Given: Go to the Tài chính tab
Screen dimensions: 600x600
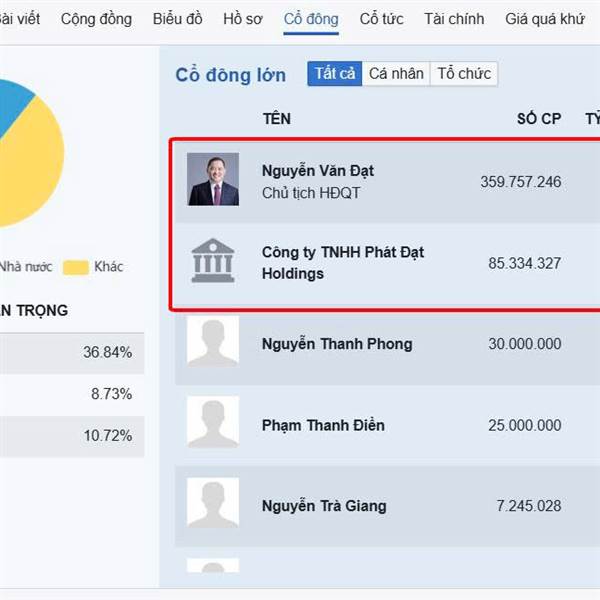Looking at the screenshot, I should click(x=454, y=19).
